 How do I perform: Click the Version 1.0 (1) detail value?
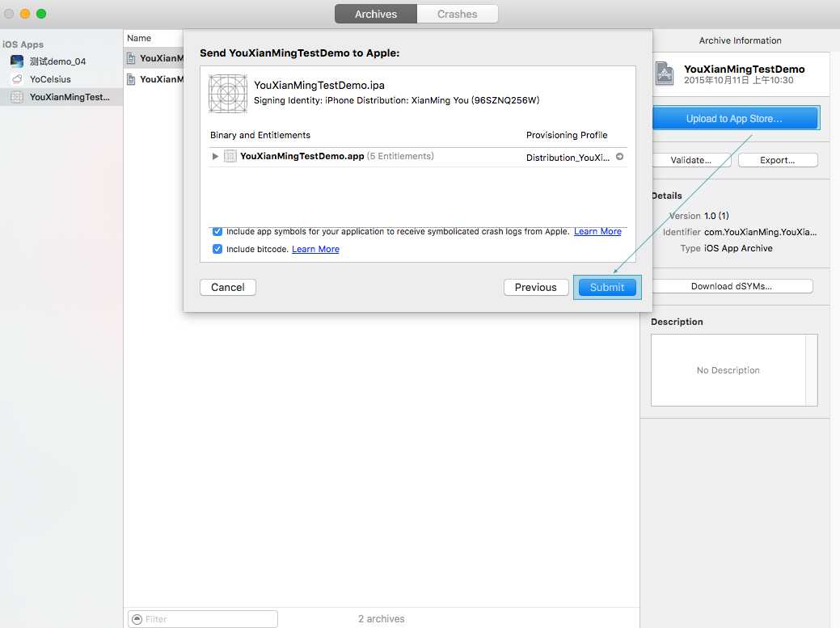click(x=716, y=216)
